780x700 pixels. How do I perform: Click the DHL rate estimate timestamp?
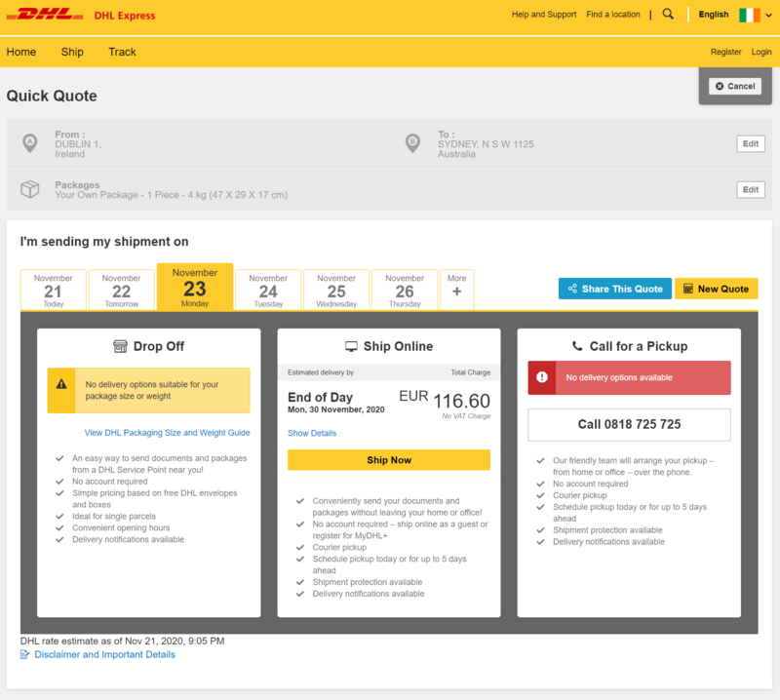coord(123,641)
